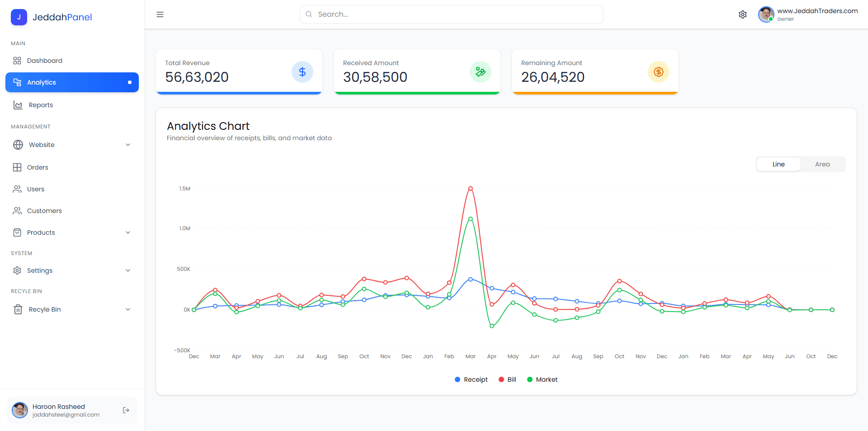This screenshot has height=431, width=868.
Task: Open the settings gear in header
Action: tap(743, 14)
